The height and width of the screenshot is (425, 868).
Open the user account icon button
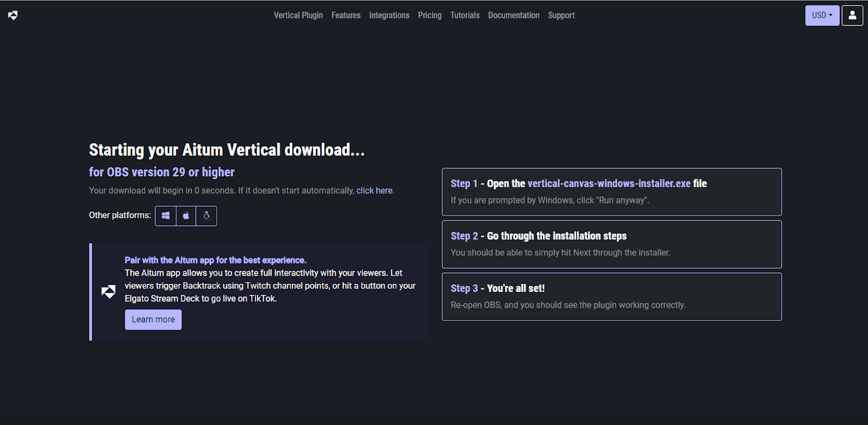tap(852, 15)
